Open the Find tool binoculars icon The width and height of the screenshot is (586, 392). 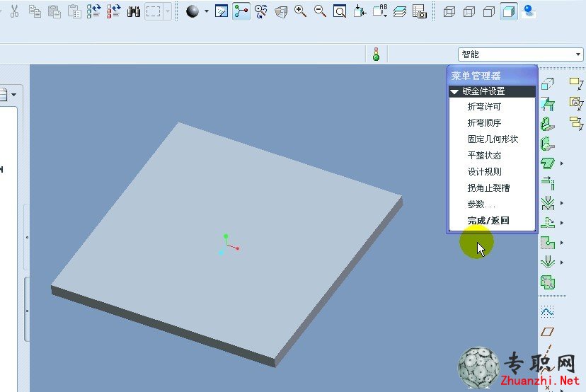point(134,11)
